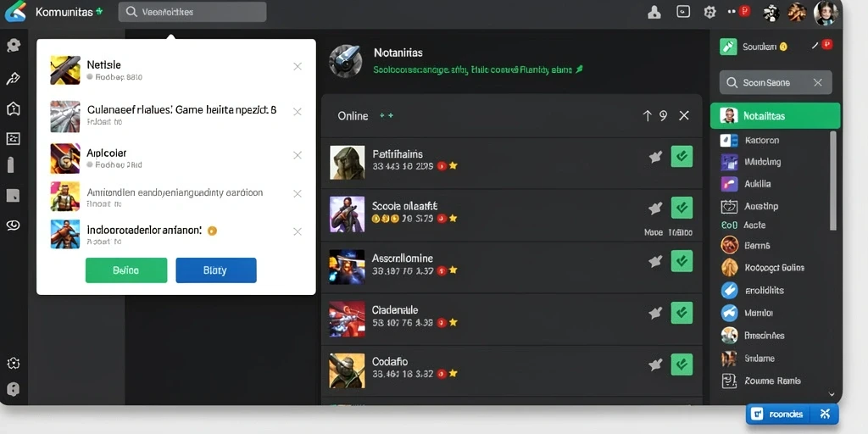Toggle green checkmark for Codafio
The height and width of the screenshot is (434, 868).
tap(682, 364)
